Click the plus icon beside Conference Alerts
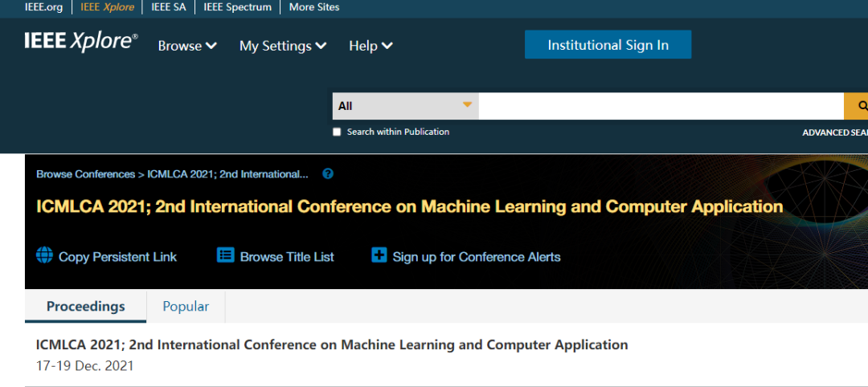Image resolution: width=868 pixels, height=387 pixels. [379, 255]
